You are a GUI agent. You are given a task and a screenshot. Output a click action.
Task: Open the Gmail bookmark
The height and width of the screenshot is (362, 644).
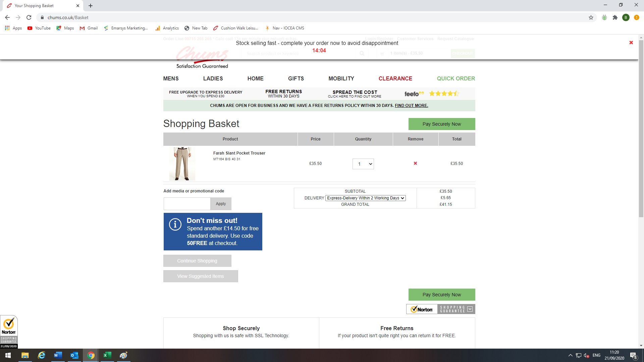click(x=89, y=28)
